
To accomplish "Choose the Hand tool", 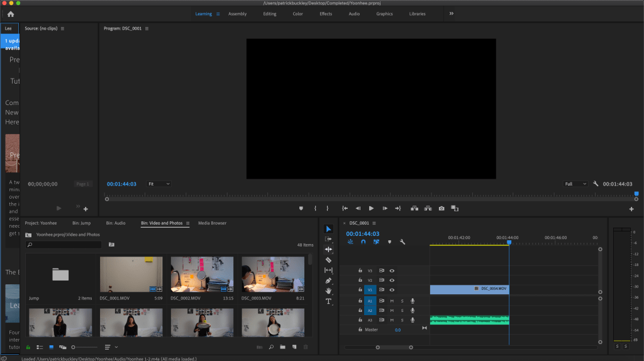I will (328, 291).
